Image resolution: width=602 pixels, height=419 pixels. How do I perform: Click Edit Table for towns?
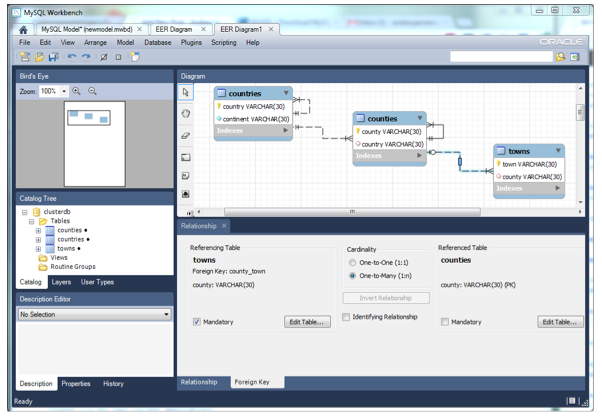(307, 322)
